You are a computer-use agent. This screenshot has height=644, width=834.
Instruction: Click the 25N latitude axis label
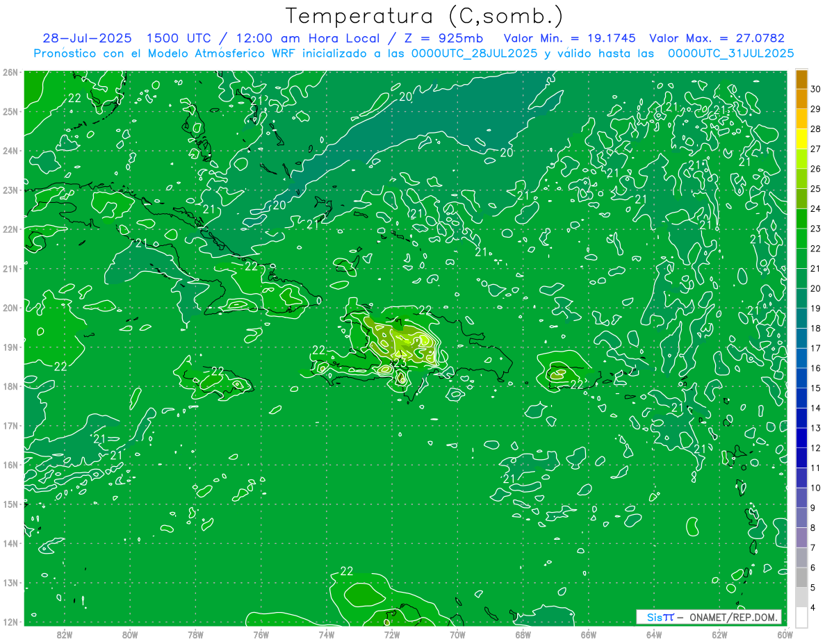tap(10, 111)
